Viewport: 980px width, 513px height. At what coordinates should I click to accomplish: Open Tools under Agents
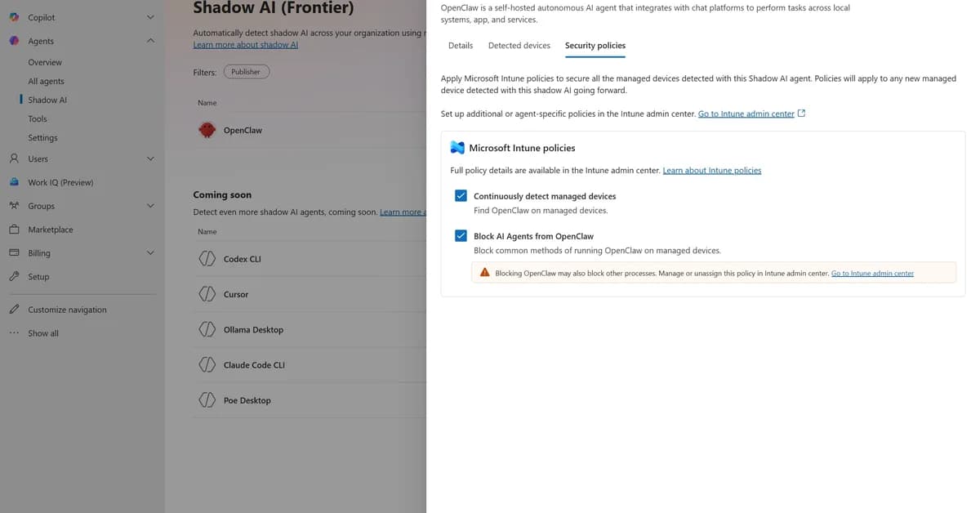pyautogui.click(x=38, y=118)
